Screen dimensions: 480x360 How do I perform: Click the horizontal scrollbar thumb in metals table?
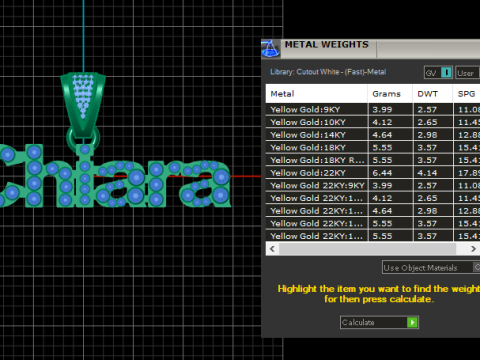(x=367, y=249)
